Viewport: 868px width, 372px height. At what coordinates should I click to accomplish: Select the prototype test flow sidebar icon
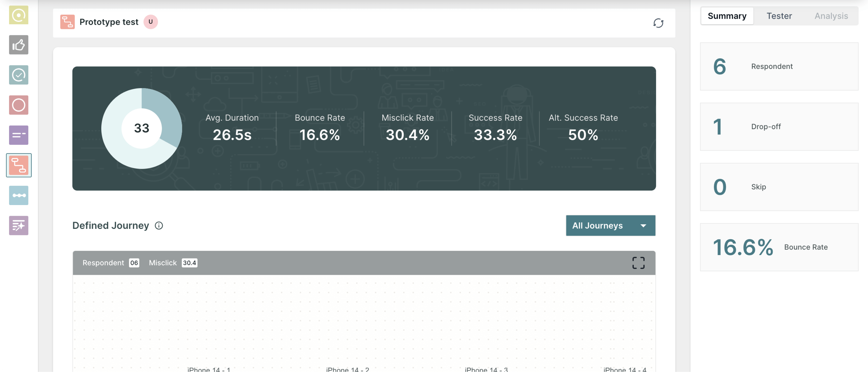click(x=19, y=165)
